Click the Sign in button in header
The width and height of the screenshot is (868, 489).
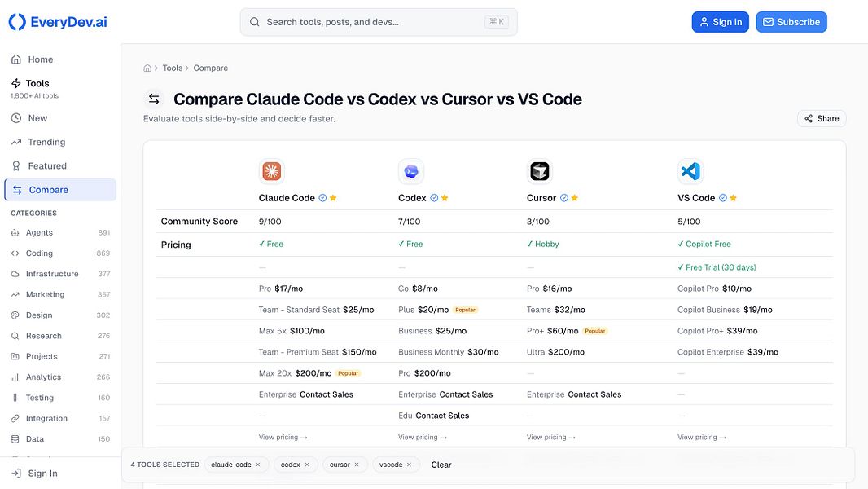click(x=720, y=22)
